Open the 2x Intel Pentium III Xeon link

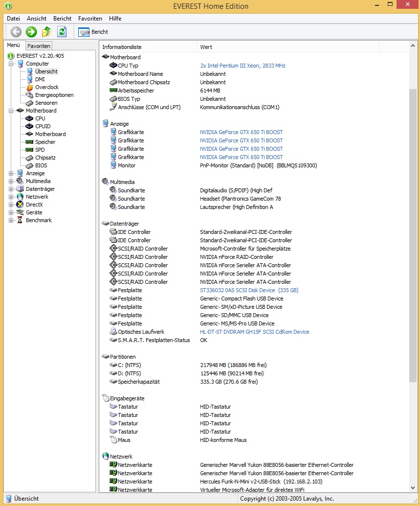(243, 66)
